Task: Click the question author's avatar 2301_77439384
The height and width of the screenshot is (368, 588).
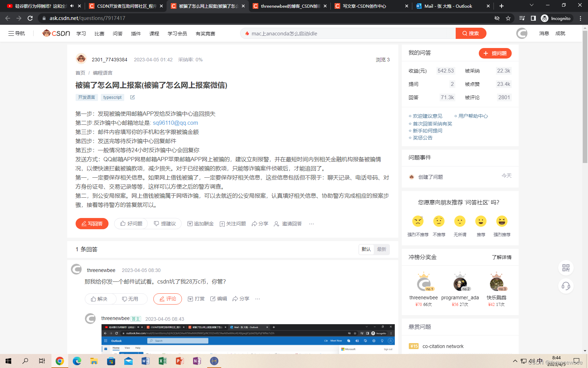Action: pyautogui.click(x=81, y=59)
